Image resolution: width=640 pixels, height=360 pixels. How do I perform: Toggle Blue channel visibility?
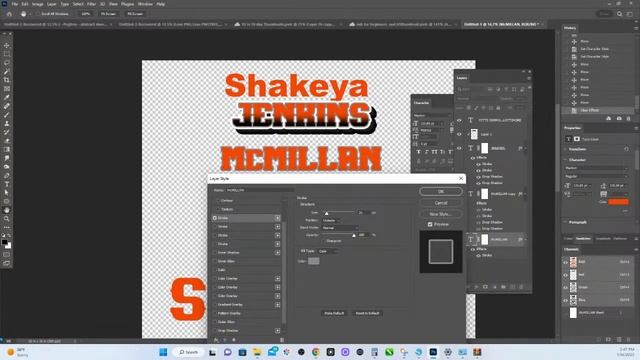566,300
